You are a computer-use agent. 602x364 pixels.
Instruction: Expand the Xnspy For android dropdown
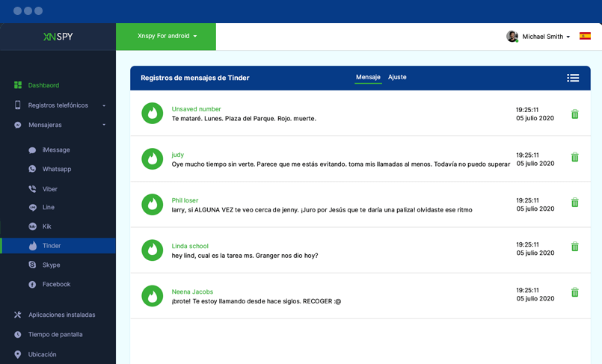(x=166, y=36)
